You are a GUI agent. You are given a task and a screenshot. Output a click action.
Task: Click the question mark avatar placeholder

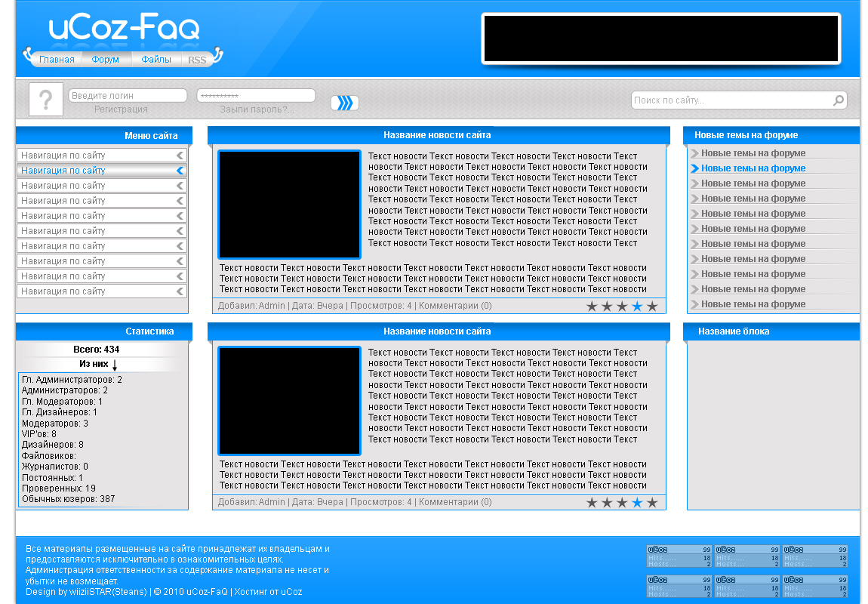point(45,100)
